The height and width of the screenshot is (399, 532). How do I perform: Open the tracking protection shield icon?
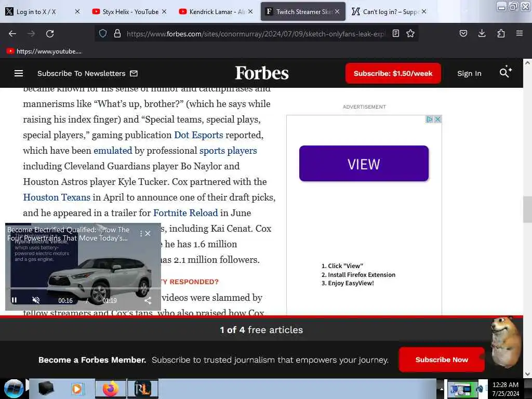coord(103,33)
